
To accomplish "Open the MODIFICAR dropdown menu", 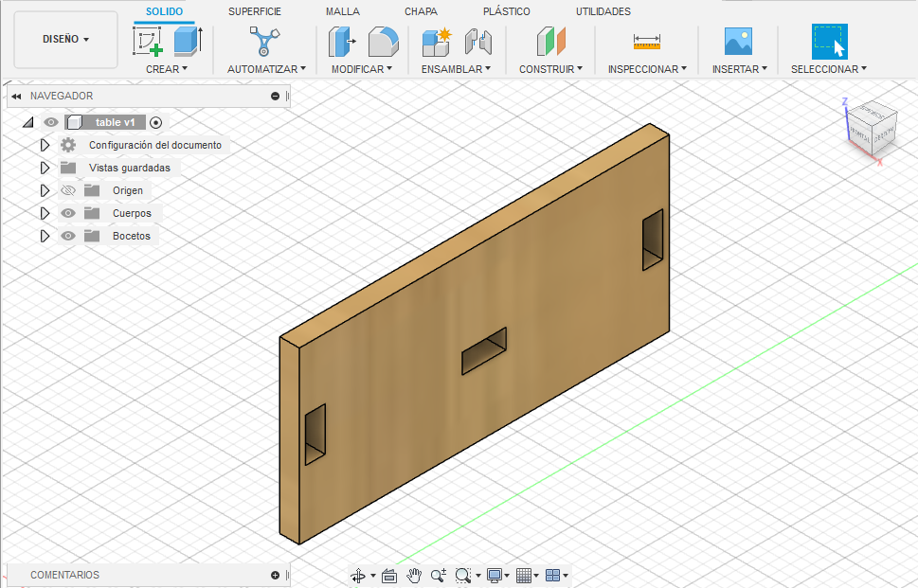I will (362, 69).
